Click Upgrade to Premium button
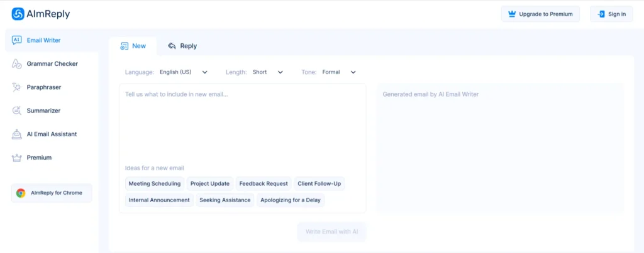644x253 pixels. [x=540, y=14]
